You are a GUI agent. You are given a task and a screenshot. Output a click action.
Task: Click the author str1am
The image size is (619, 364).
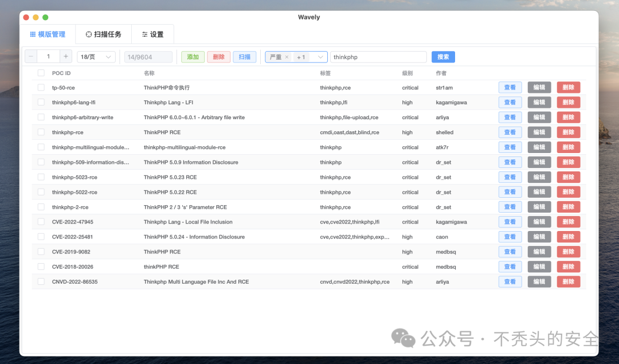coord(444,88)
